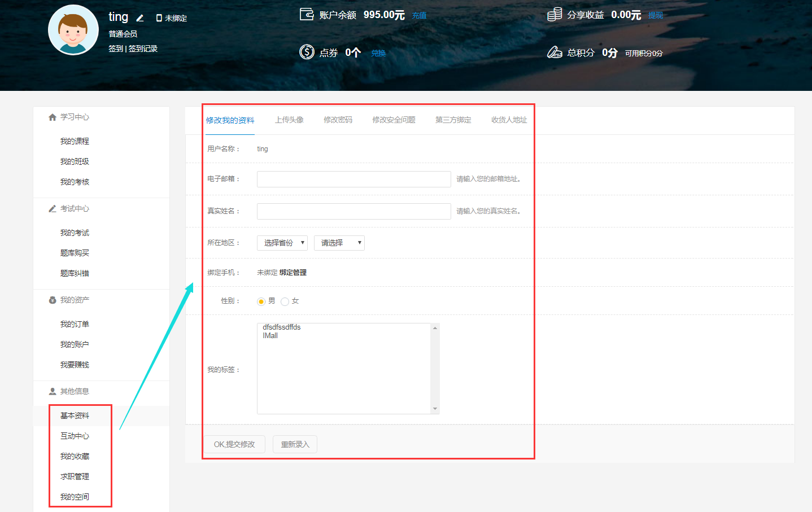Open the 请选择 city dropdown

(339, 243)
